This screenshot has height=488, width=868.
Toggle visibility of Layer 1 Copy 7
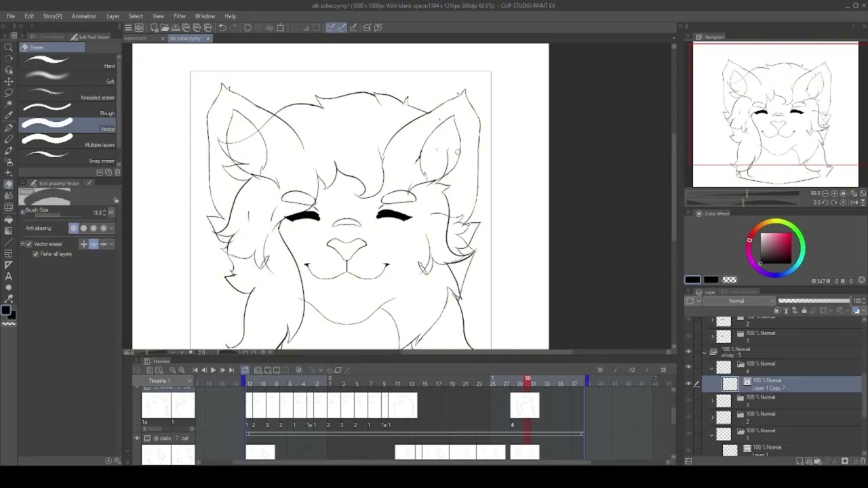[688, 384]
